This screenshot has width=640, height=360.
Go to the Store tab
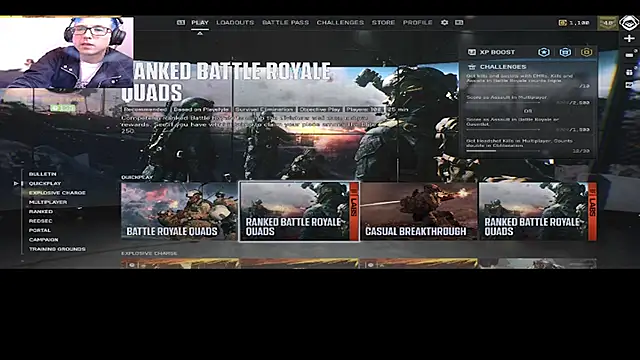[x=383, y=22]
